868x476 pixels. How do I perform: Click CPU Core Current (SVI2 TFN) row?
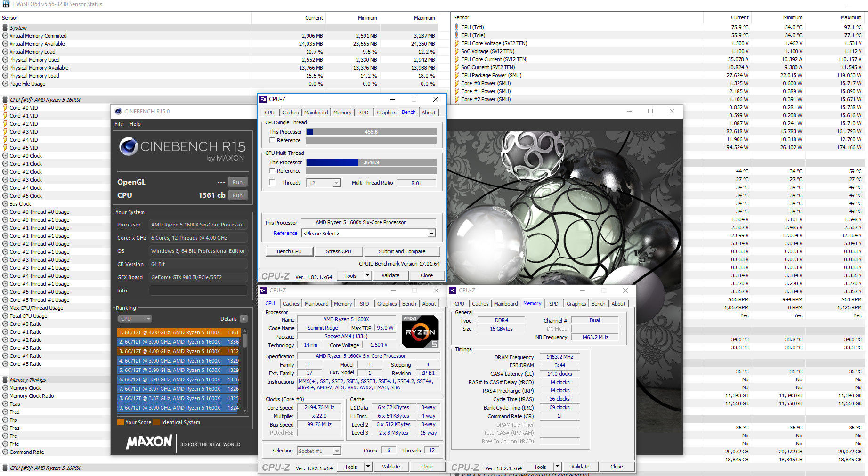(658, 59)
